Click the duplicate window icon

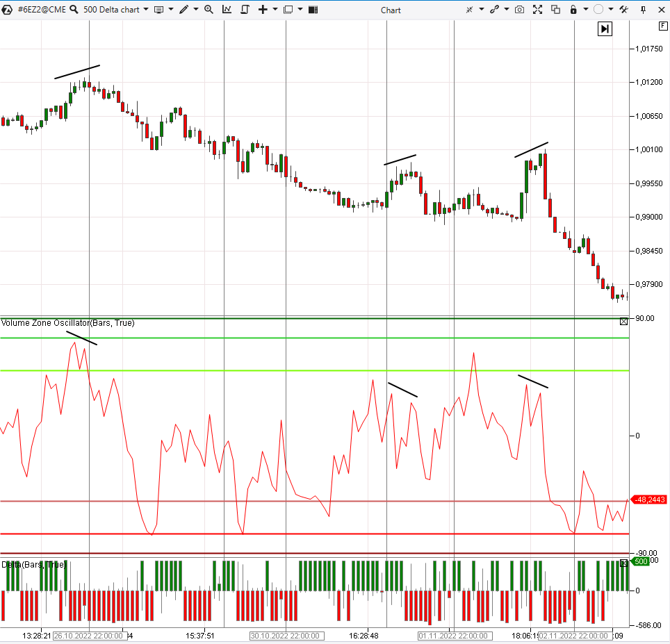point(555,10)
